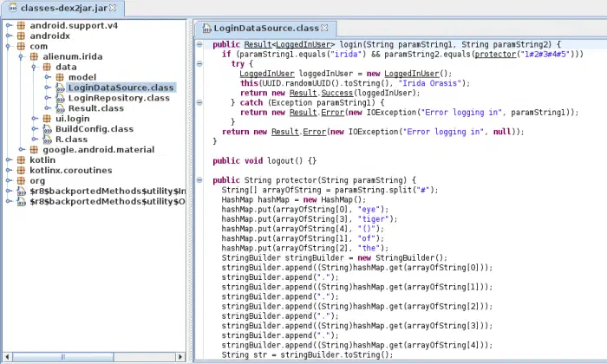Collapse the try block code fold
The image size is (607, 364).
pos(199,64)
